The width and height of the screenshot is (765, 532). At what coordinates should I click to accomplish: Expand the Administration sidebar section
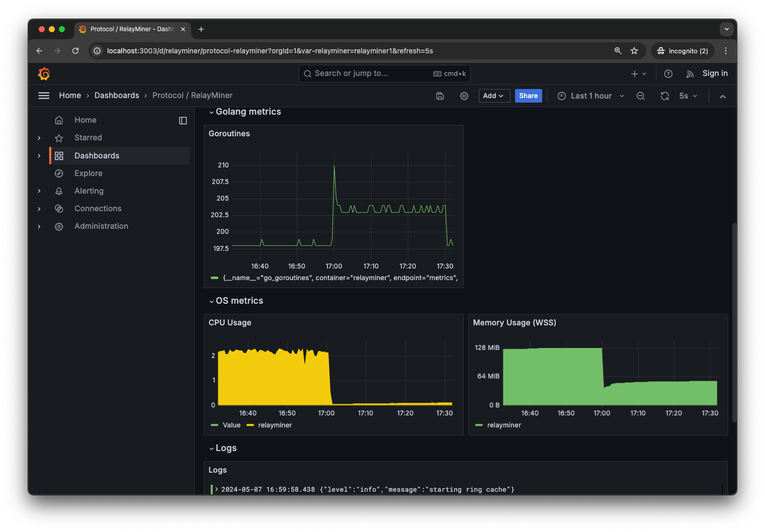(39, 226)
